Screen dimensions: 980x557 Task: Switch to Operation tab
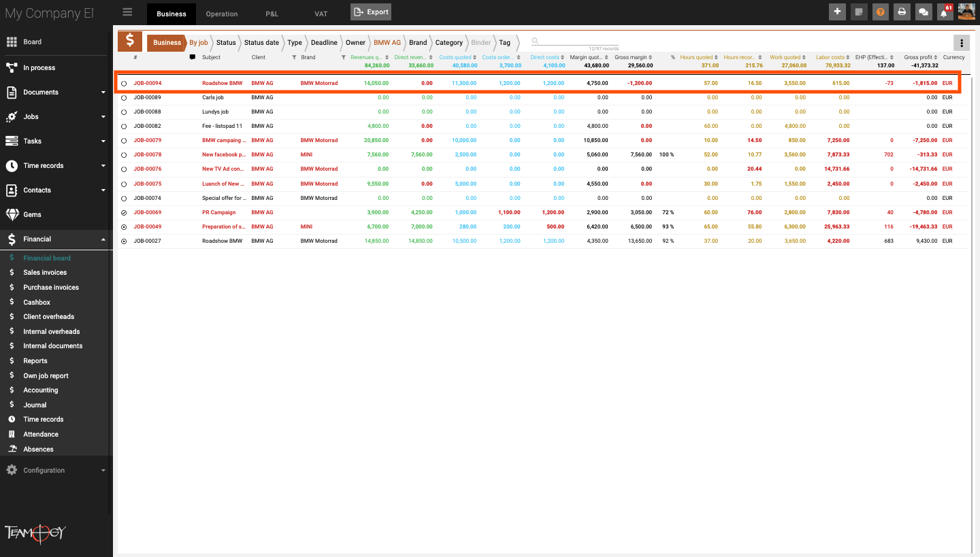click(222, 14)
